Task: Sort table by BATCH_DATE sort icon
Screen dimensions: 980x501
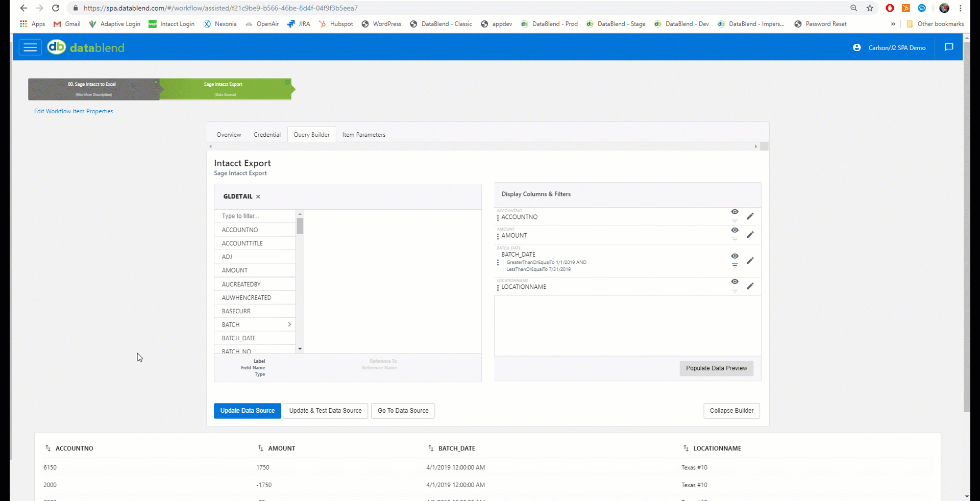Action: pyautogui.click(x=431, y=448)
